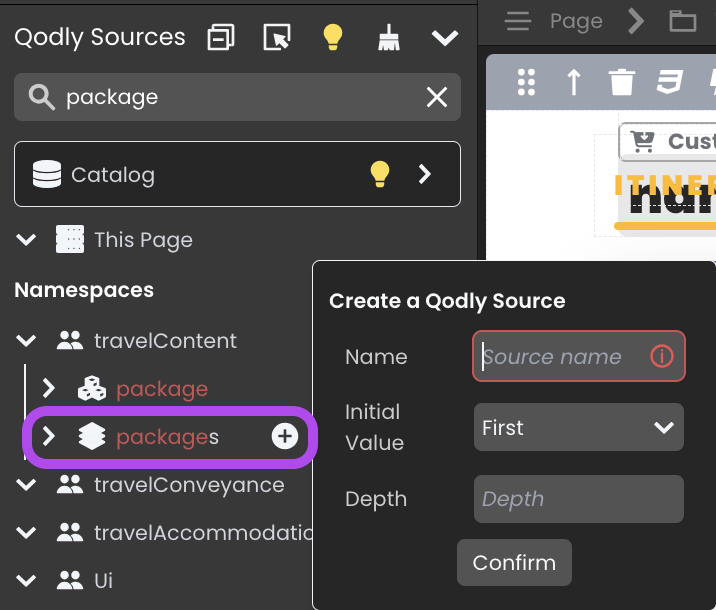Collapse the travelContent namespace
This screenshot has height=610, width=716.
coord(26,341)
